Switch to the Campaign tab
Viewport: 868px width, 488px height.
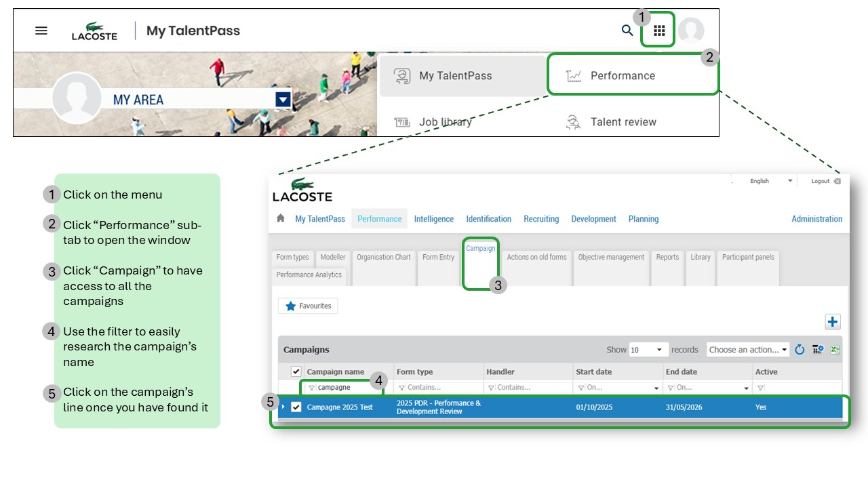pos(480,249)
